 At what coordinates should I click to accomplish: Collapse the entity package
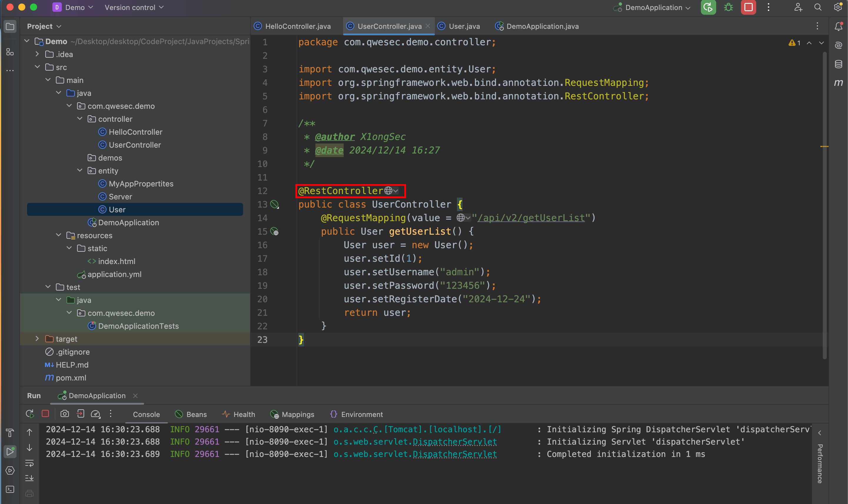[x=80, y=170]
